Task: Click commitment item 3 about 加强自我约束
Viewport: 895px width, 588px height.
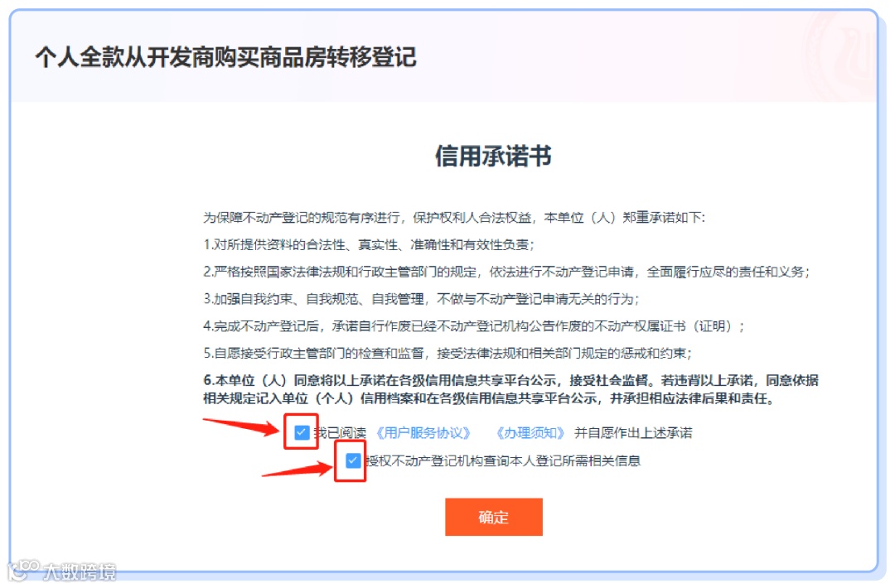Action: (x=421, y=299)
